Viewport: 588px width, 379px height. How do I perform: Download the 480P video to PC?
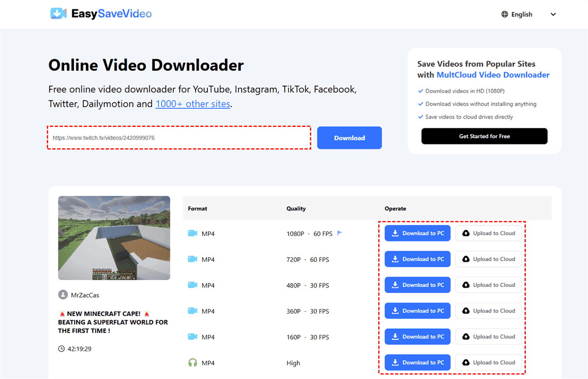click(417, 285)
